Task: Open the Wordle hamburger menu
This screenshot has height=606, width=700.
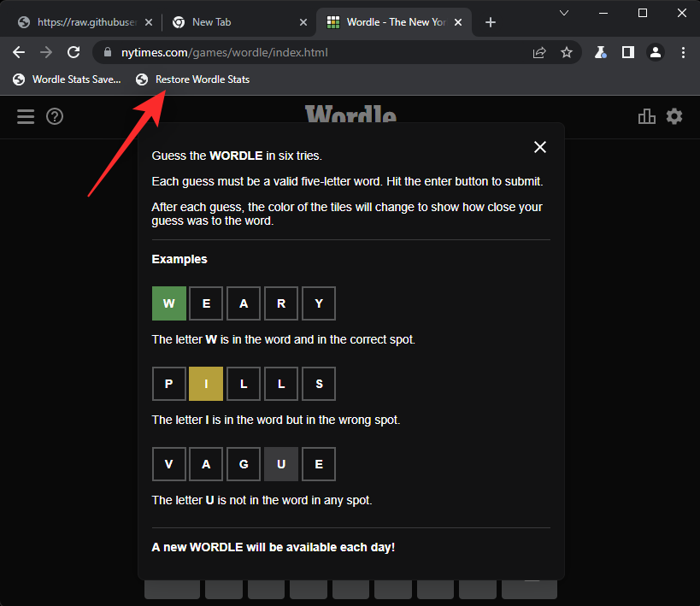Action: click(x=26, y=116)
